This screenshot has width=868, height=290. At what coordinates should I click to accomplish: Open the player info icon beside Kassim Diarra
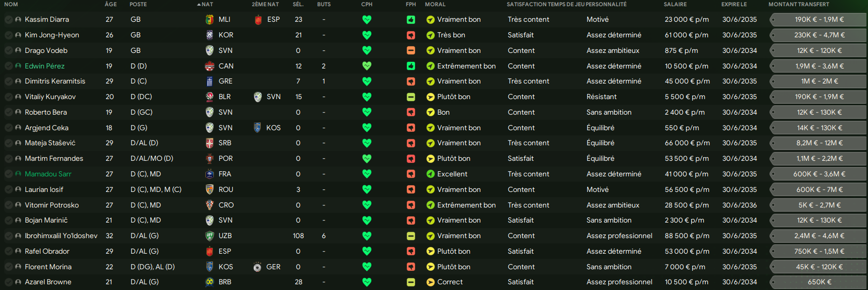pyautogui.click(x=18, y=20)
